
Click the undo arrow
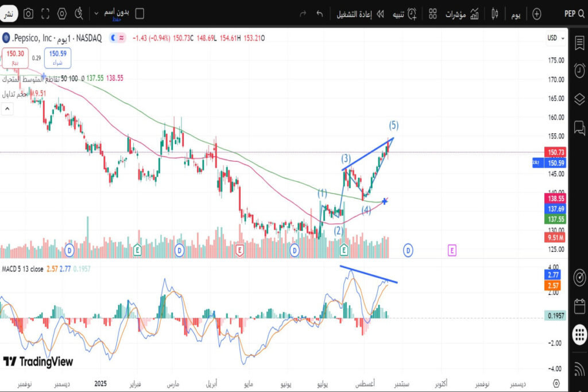[x=319, y=14]
